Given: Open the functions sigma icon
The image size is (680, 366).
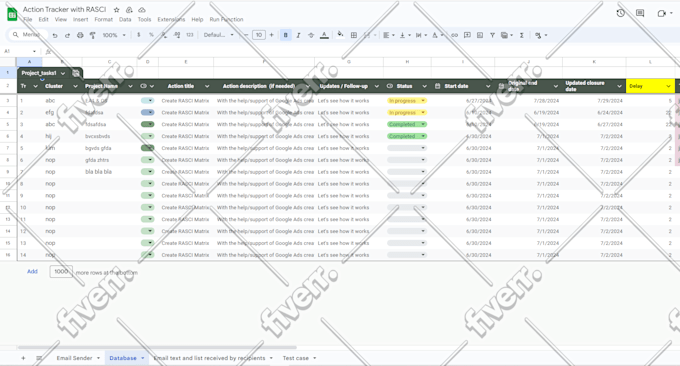Looking at the screenshot, I should (x=522, y=35).
